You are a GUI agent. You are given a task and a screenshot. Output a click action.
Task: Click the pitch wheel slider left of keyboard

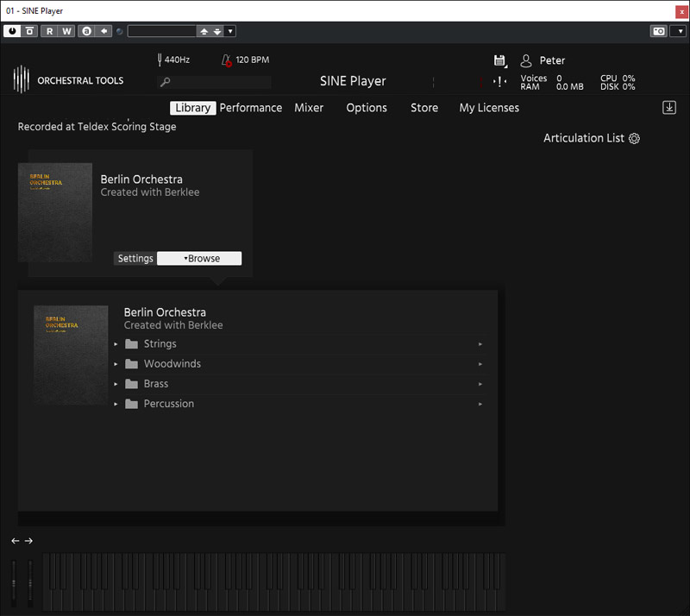pos(13,585)
